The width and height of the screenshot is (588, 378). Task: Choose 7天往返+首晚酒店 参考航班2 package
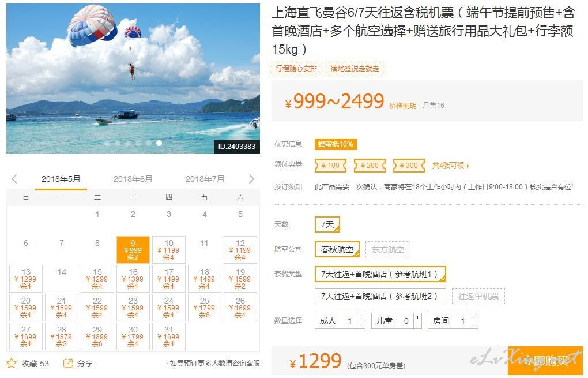coord(380,296)
